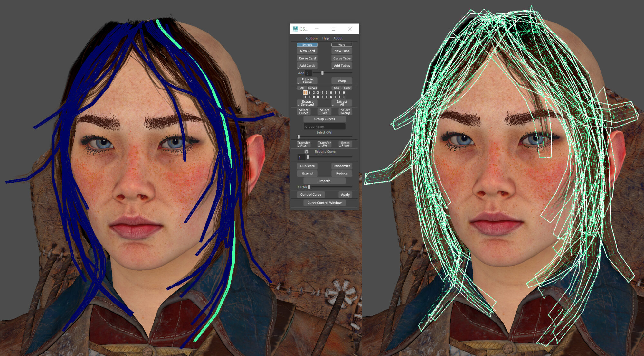Open the Curve Control Window
This screenshot has height=356, width=644.
pos(324,203)
